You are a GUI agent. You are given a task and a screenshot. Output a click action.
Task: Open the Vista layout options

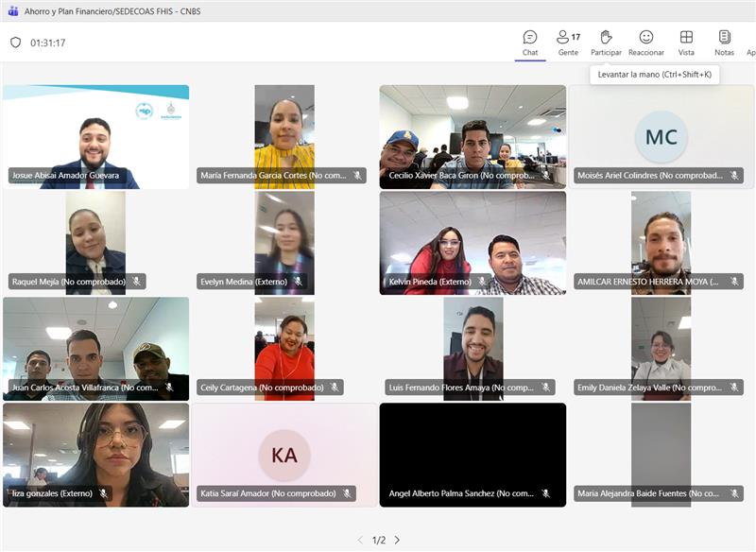pyautogui.click(x=686, y=43)
